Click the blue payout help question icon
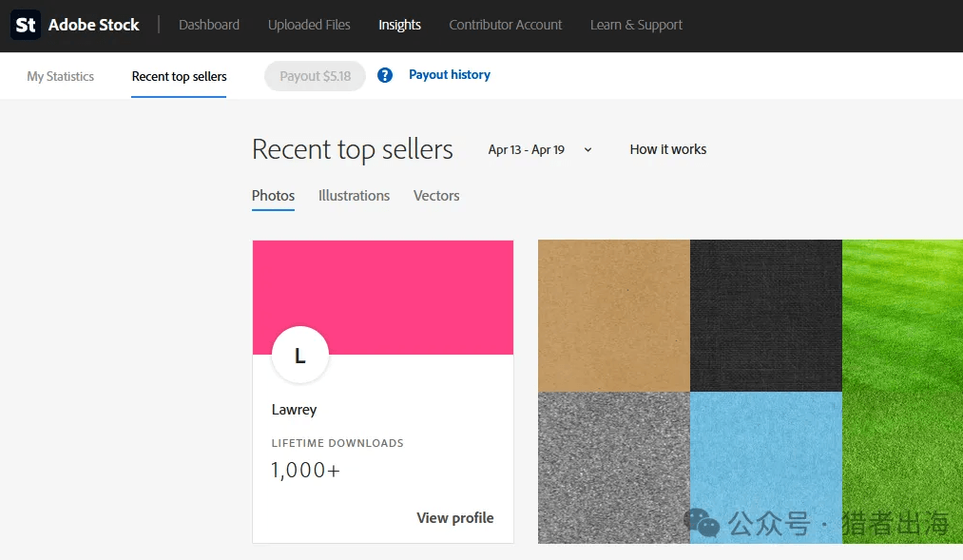 pyautogui.click(x=385, y=75)
